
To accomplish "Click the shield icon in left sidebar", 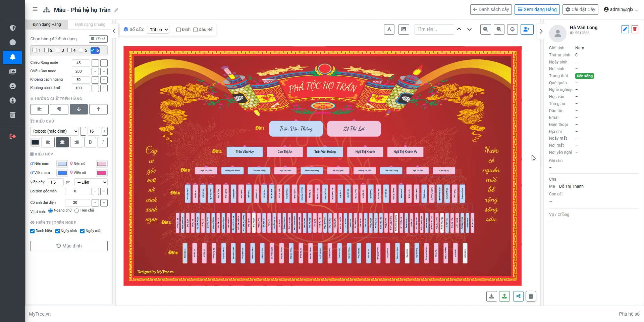I will coord(13,28).
